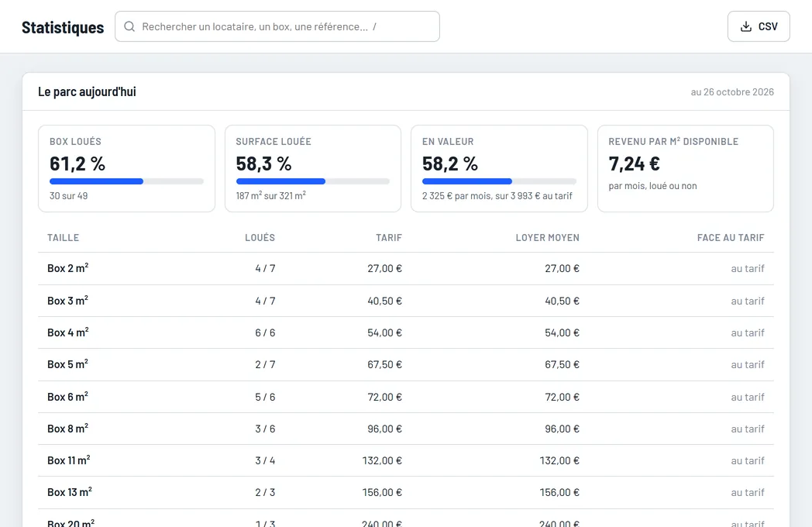Select the 'Box 4 m²' row label

(68, 332)
